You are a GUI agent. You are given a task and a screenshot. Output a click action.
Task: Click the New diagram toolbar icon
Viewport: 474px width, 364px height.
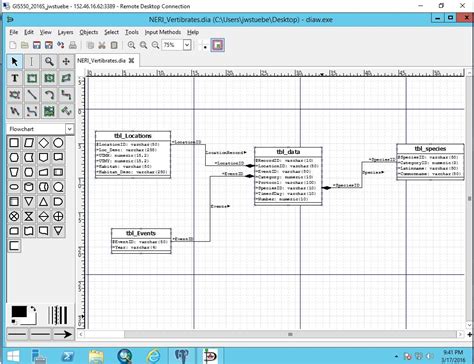[13, 45]
